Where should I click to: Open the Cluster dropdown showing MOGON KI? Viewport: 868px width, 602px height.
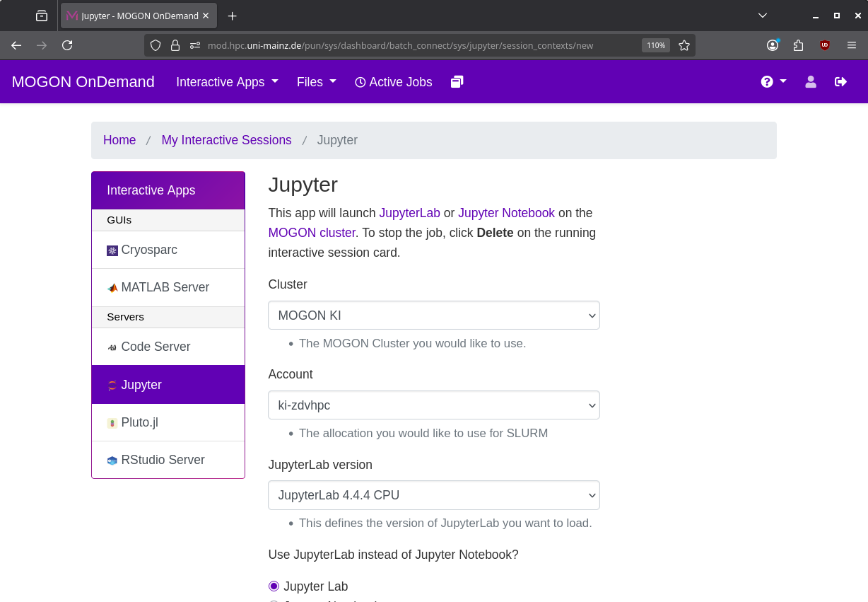(x=434, y=316)
